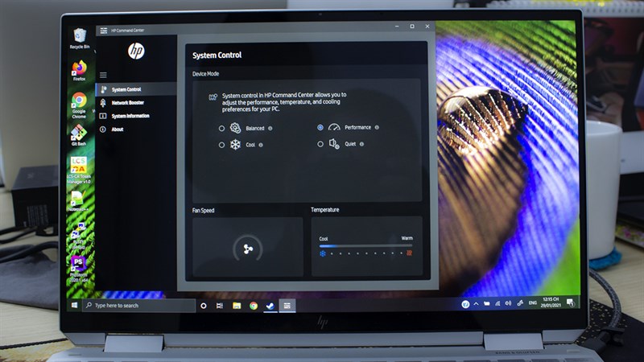Select the Balanced device mode
Viewport: 644px width, 362px height.
pyautogui.click(x=221, y=129)
